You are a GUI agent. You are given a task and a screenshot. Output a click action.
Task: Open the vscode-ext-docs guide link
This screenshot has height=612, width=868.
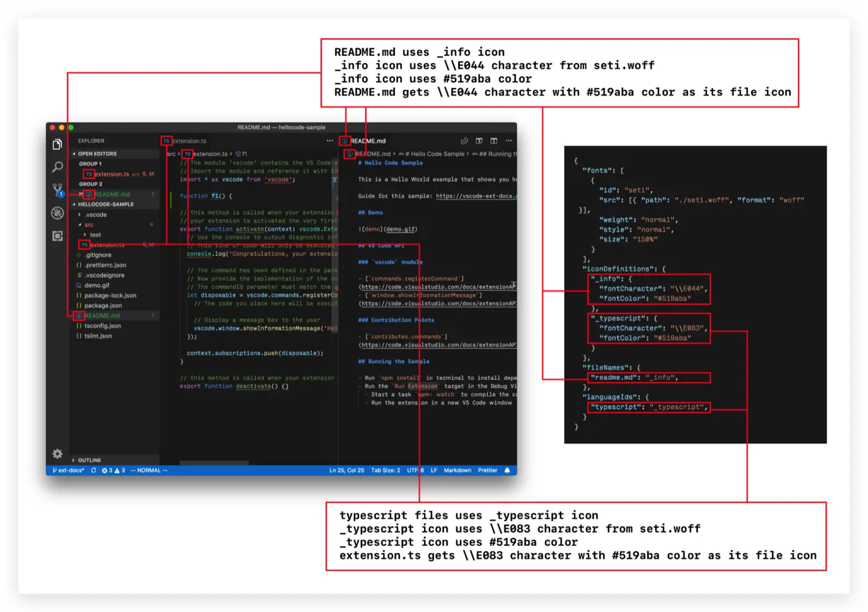[x=474, y=197]
